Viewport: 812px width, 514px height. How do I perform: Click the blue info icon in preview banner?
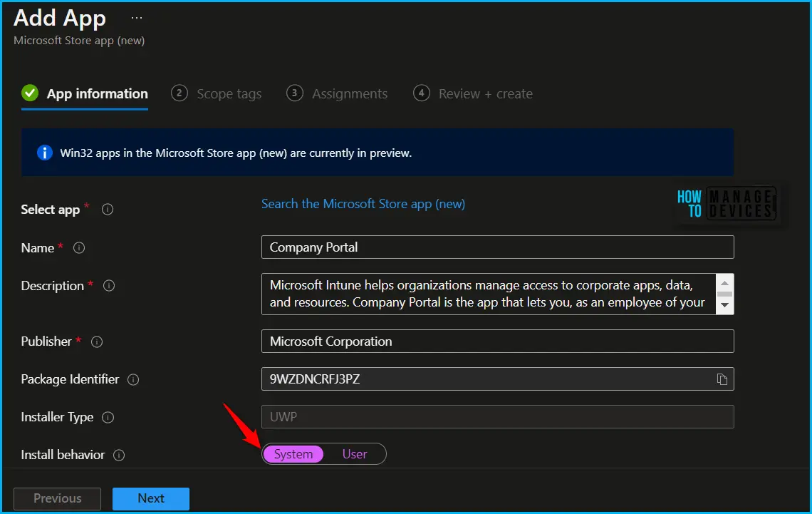(45, 153)
